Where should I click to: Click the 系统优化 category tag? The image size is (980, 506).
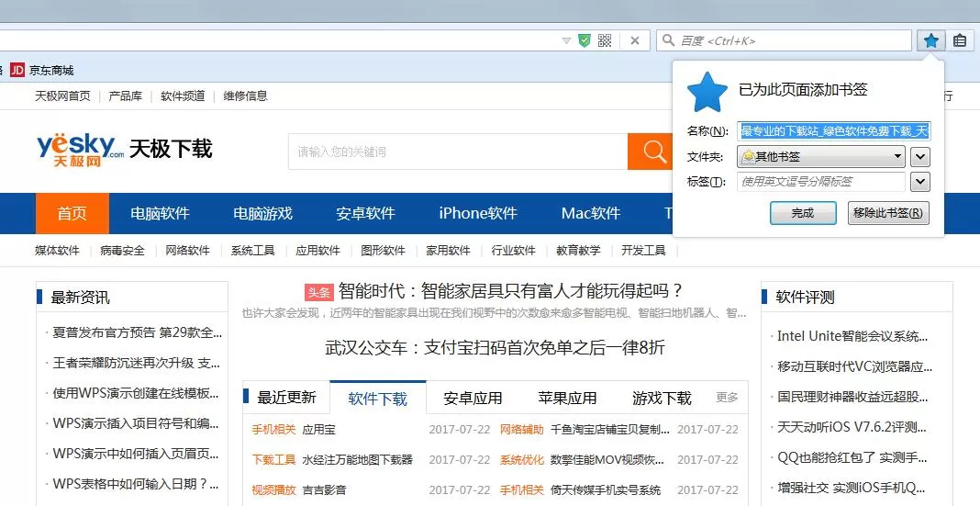click(x=522, y=460)
